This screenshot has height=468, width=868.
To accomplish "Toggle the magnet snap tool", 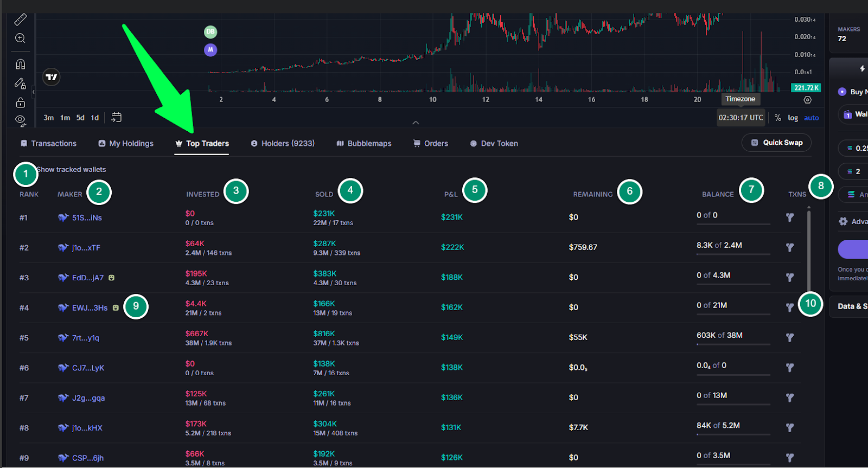I will coord(20,64).
